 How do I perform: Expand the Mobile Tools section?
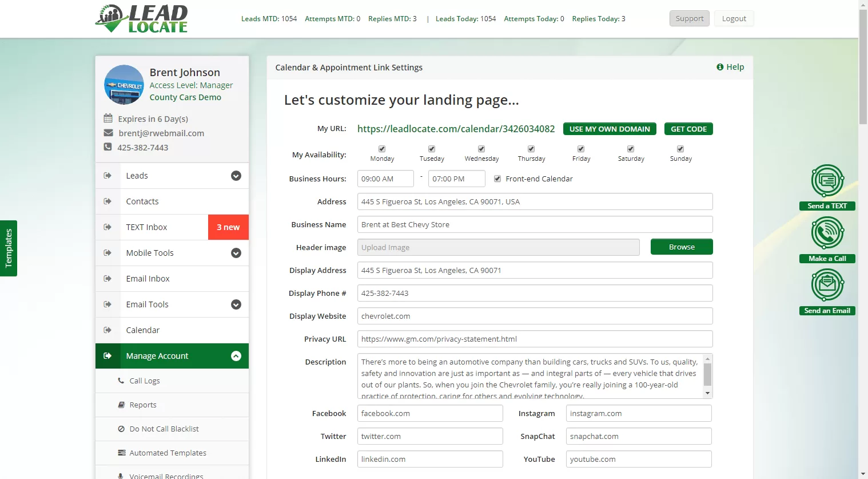(x=236, y=253)
